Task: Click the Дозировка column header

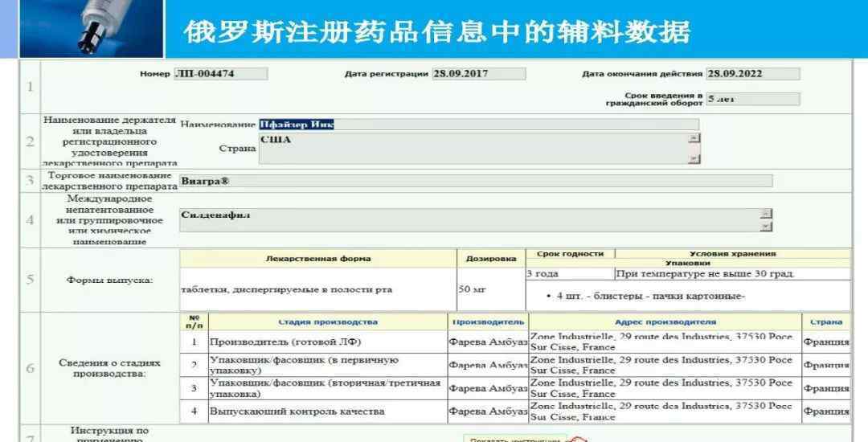Action: 491,258
